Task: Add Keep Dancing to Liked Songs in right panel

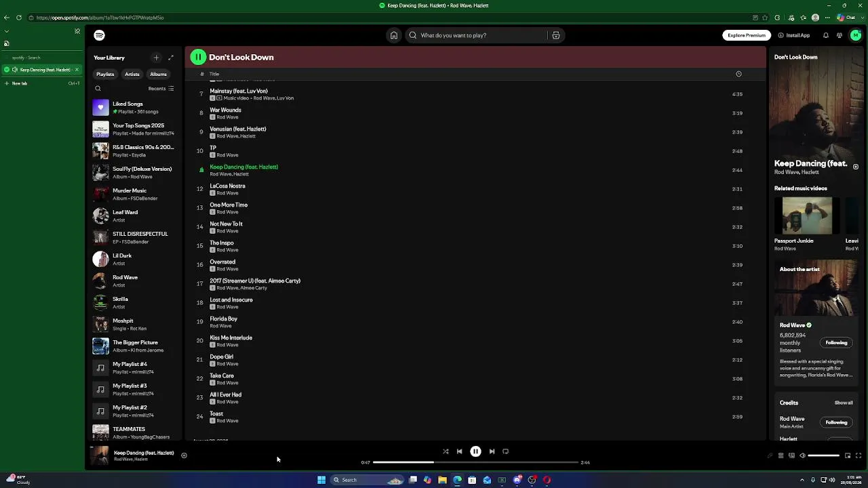Action: pos(856,167)
